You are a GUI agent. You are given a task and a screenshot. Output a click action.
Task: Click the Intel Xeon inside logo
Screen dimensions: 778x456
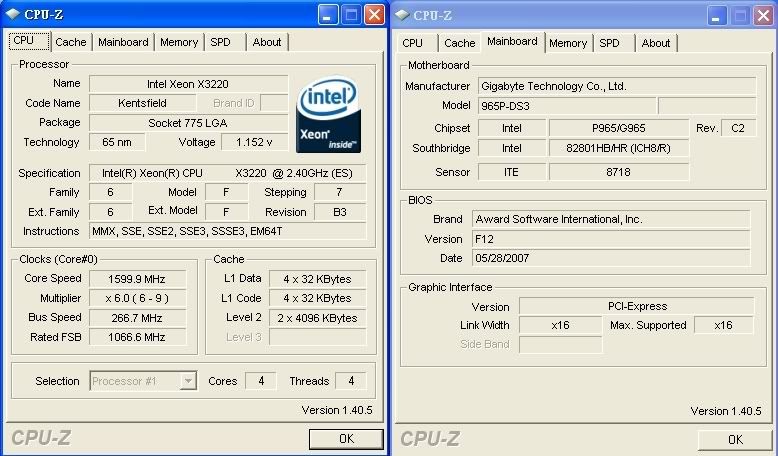[328, 114]
